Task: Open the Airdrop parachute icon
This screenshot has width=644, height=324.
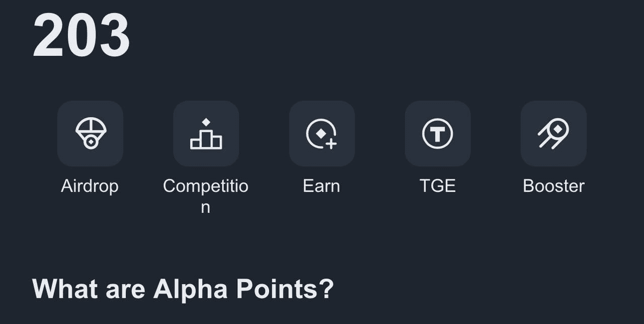Action: click(91, 133)
